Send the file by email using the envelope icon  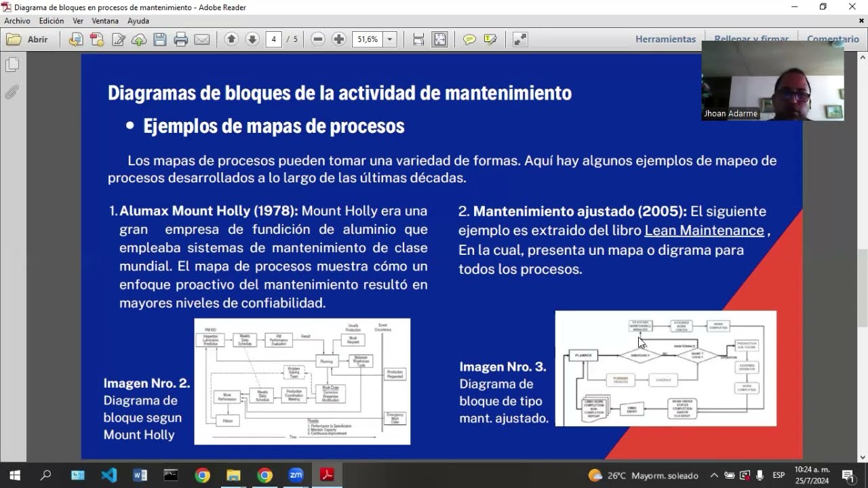click(x=202, y=39)
